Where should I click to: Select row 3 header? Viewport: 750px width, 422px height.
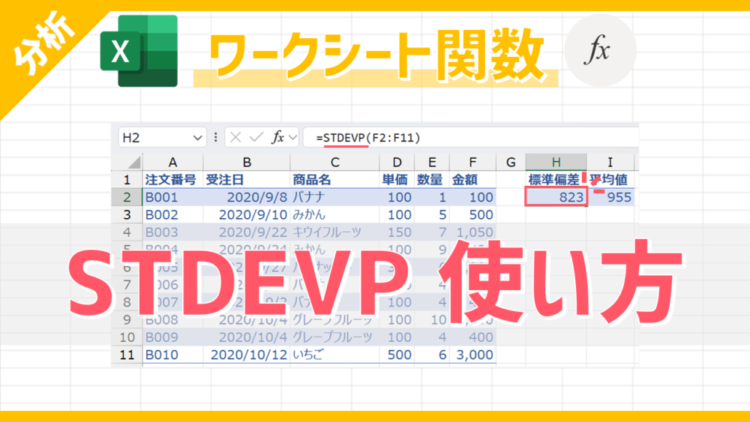[127, 215]
